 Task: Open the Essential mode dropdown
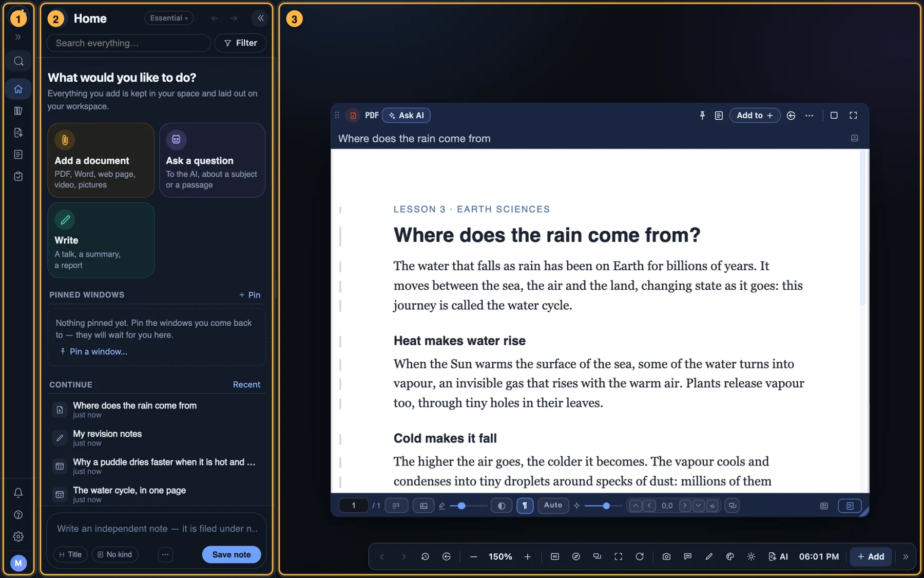tap(169, 18)
